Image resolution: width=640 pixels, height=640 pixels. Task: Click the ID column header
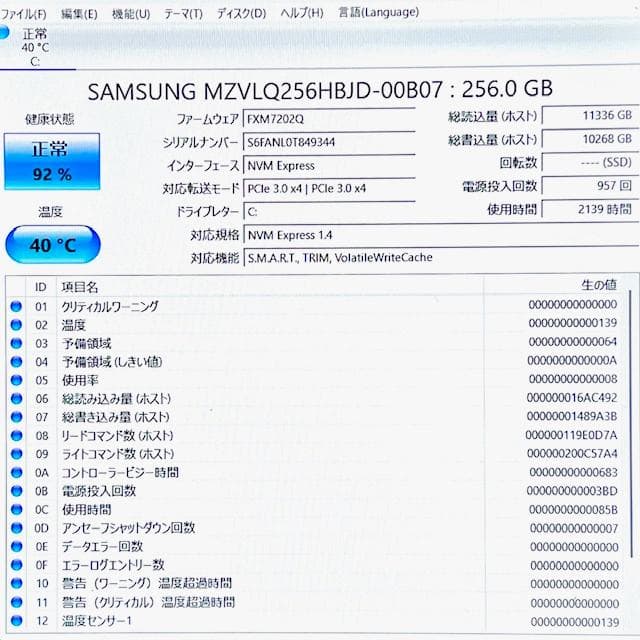40,287
